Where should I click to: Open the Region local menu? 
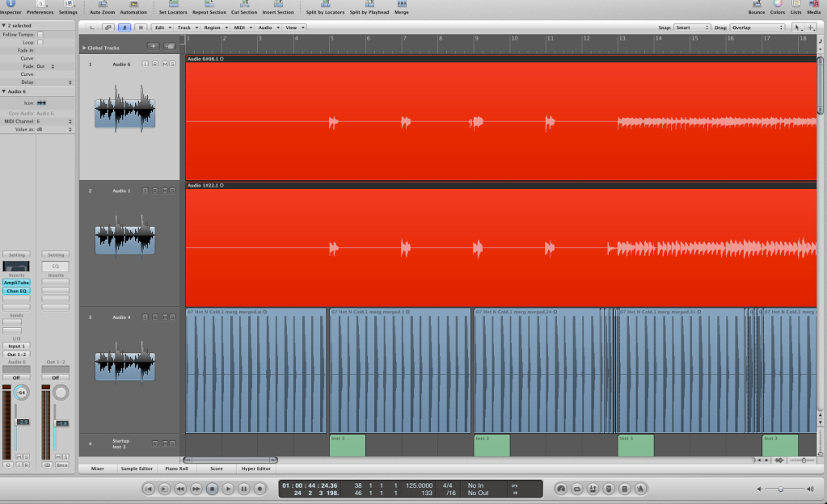click(x=215, y=27)
